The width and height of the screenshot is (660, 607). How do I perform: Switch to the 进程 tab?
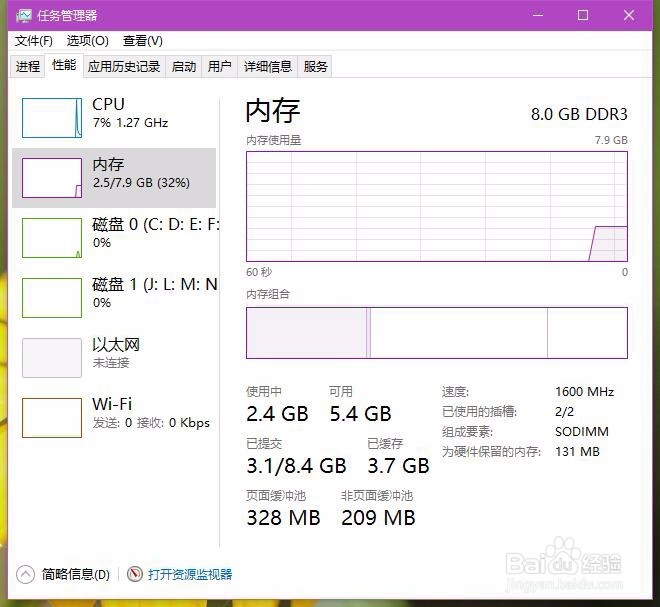(28, 67)
